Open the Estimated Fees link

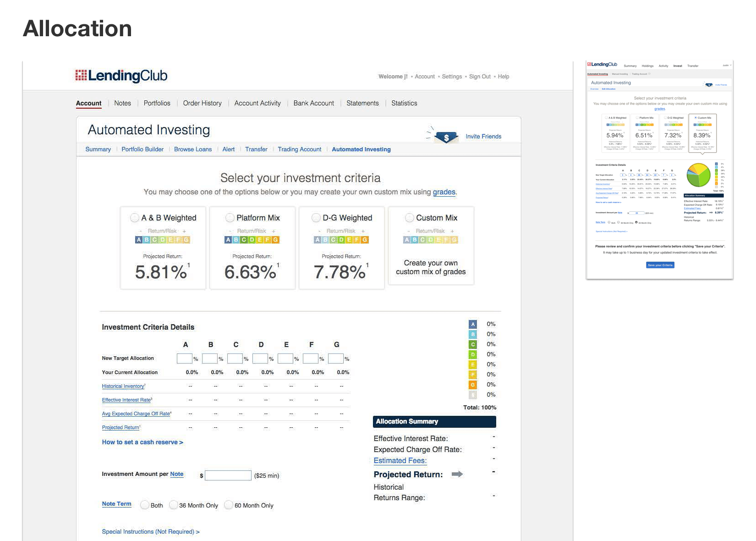pos(400,461)
